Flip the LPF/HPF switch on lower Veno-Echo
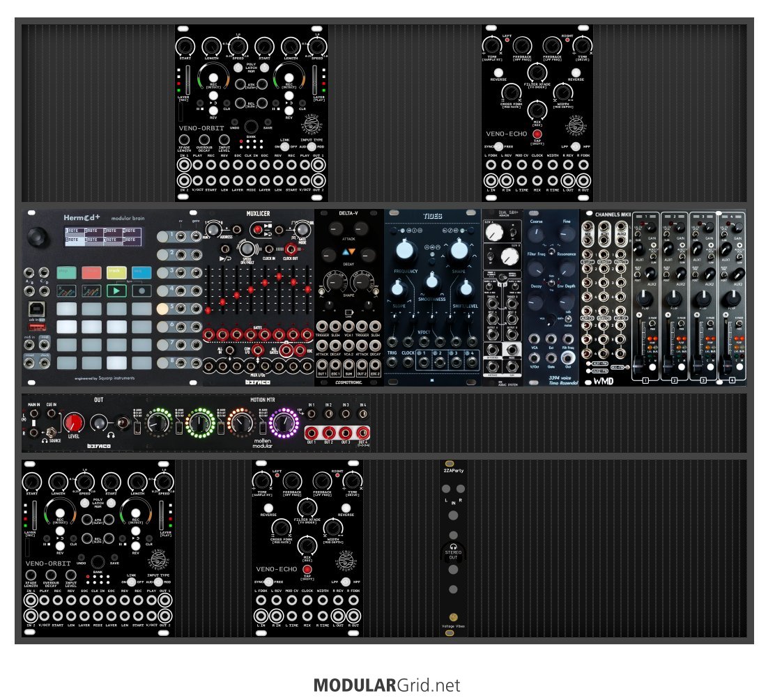This screenshot has width=775, height=700. (346, 582)
